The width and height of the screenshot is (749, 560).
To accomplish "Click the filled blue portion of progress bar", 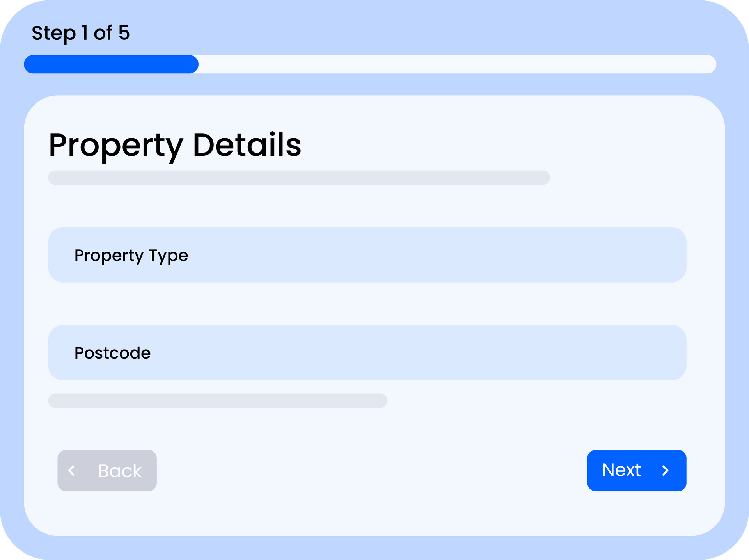I will pyautogui.click(x=111, y=64).
